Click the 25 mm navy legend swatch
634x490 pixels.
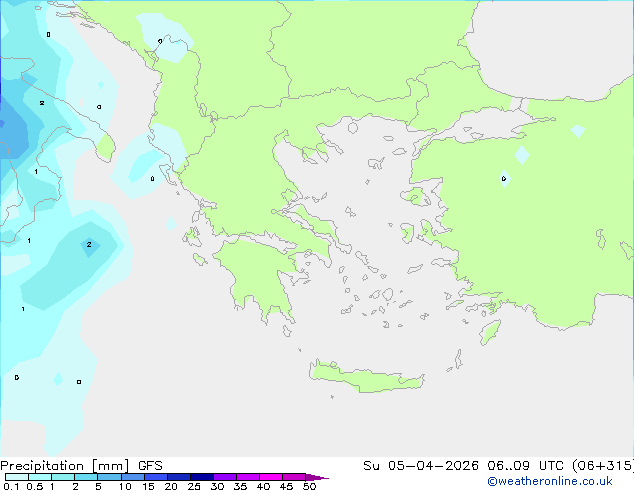pos(202,477)
